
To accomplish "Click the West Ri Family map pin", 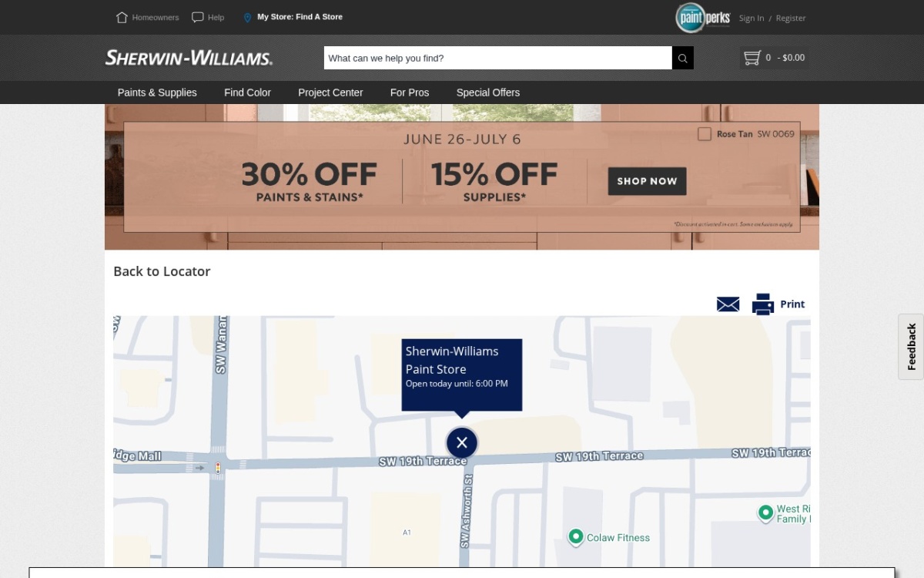I will point(765,513).
